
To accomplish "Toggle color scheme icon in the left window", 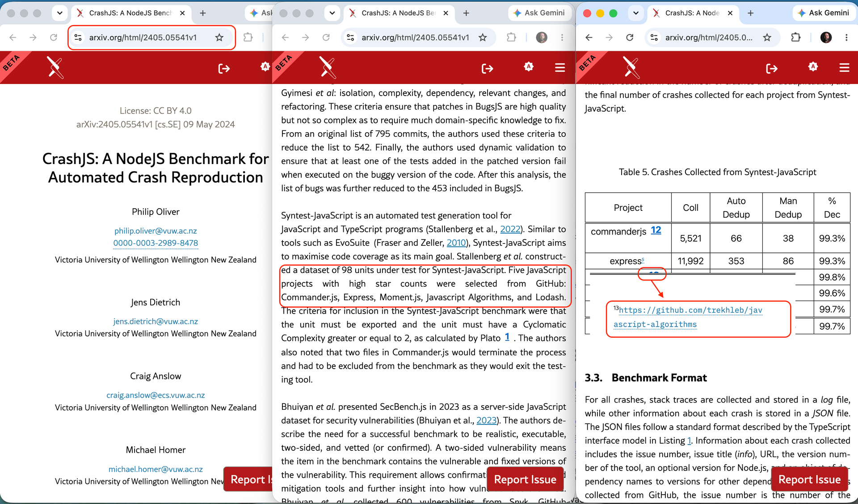I will (265, 67).
